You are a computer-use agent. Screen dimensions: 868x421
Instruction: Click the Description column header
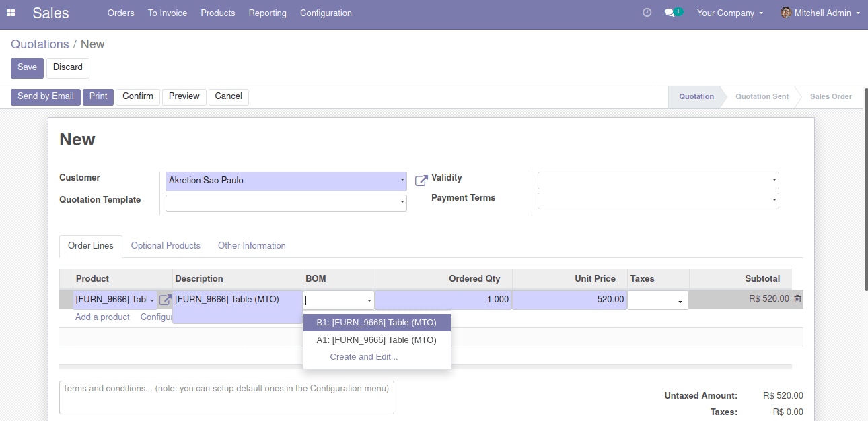pyautogui.click(x=238, y=279)
